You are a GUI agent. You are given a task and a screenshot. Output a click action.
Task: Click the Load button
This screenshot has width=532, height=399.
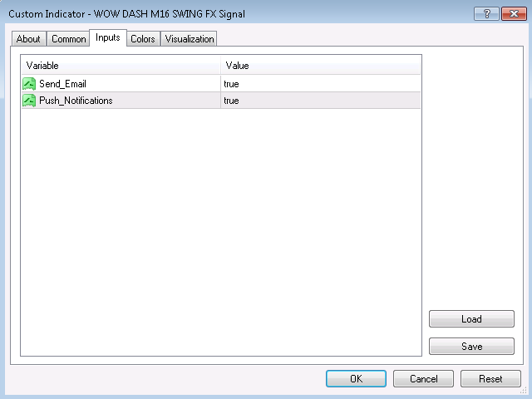pyautogui.click(x=471, y=319)
